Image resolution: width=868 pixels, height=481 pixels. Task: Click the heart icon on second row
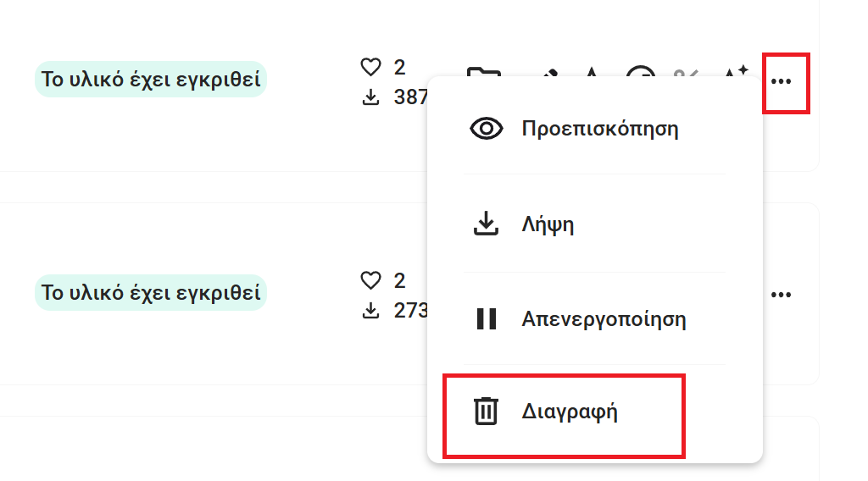tap(370, 280)
